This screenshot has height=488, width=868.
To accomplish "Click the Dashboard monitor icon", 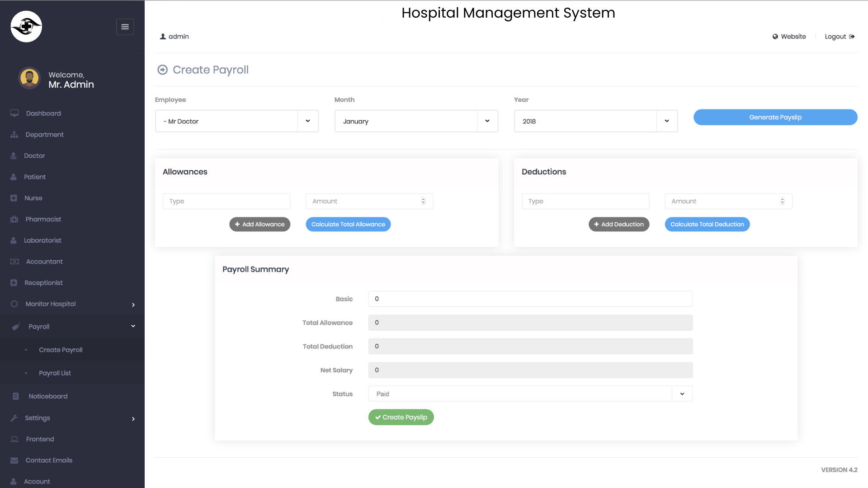I will click(x=14, y=113).
